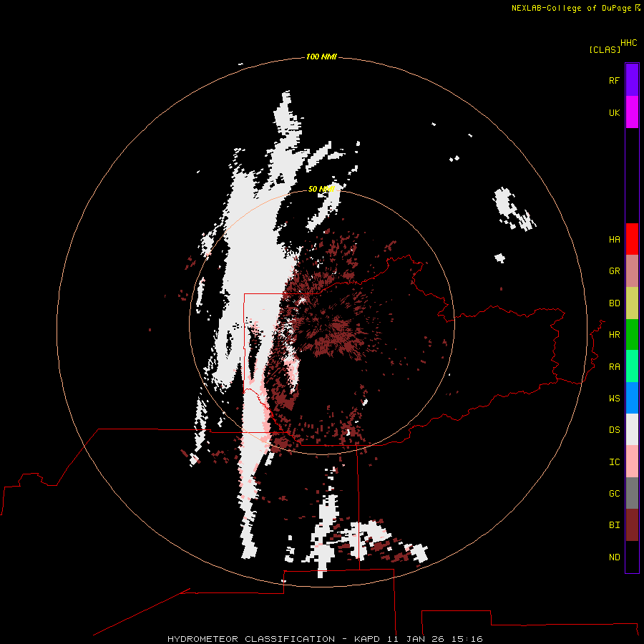Click the BI legend label
This screenshot has height=644, width=644.
(x=615, y=525)
